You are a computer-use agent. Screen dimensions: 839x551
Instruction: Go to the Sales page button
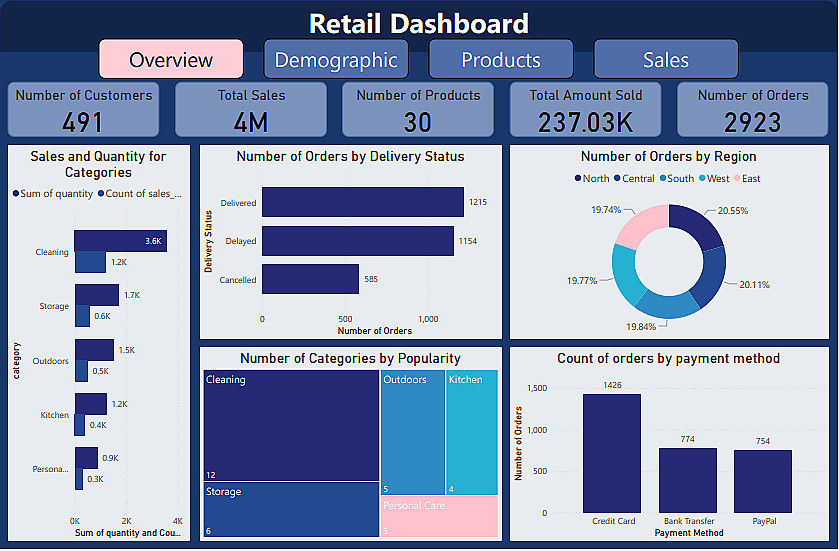click(666, 59)
